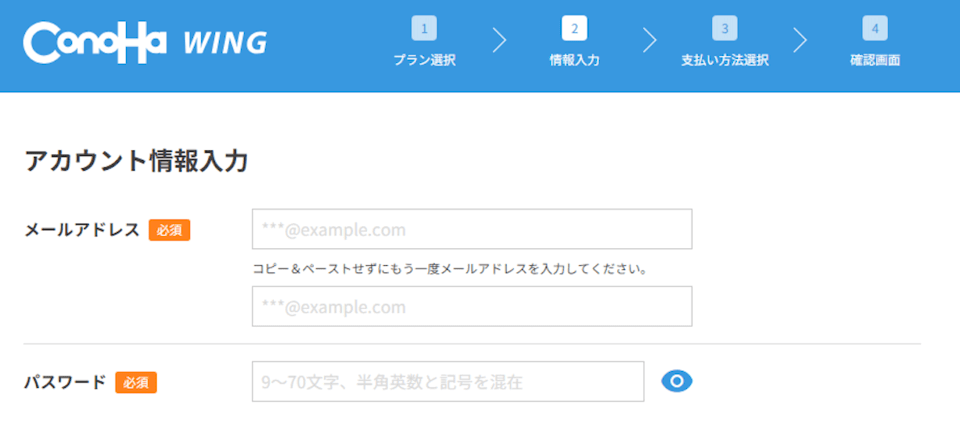Click the step 4 number badge

pos(874,28)
